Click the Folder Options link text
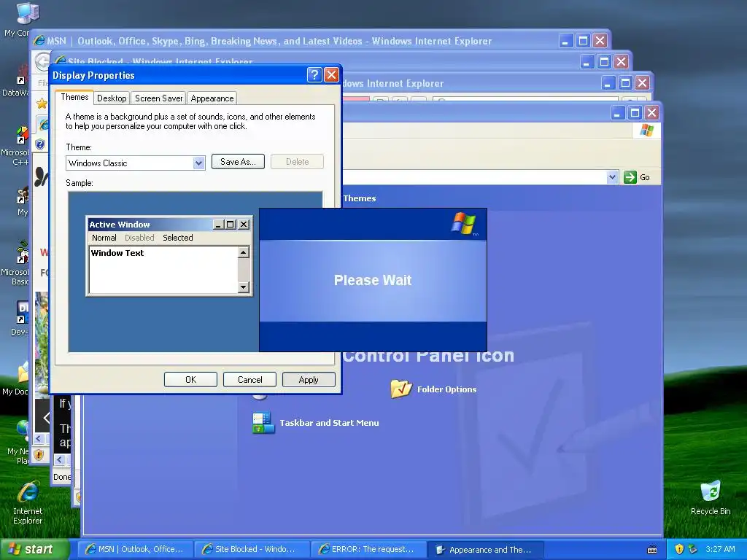 coord(446,389)
